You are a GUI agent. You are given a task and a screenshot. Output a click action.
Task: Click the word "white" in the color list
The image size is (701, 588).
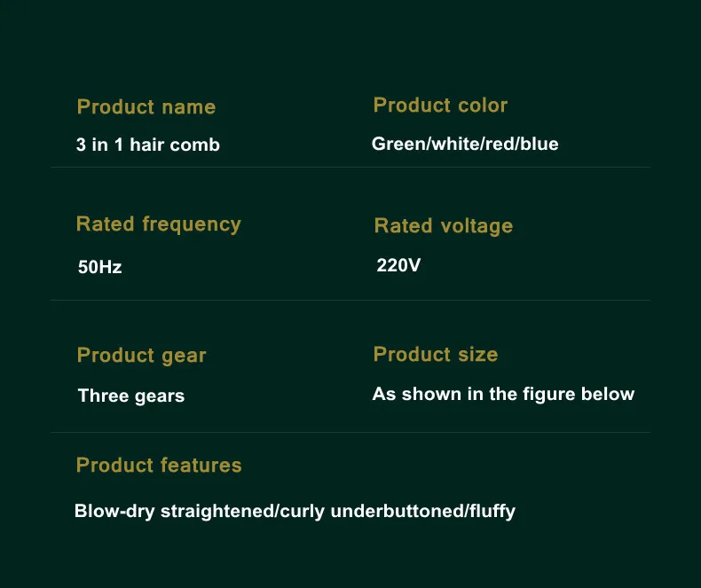tap(454, 144)
